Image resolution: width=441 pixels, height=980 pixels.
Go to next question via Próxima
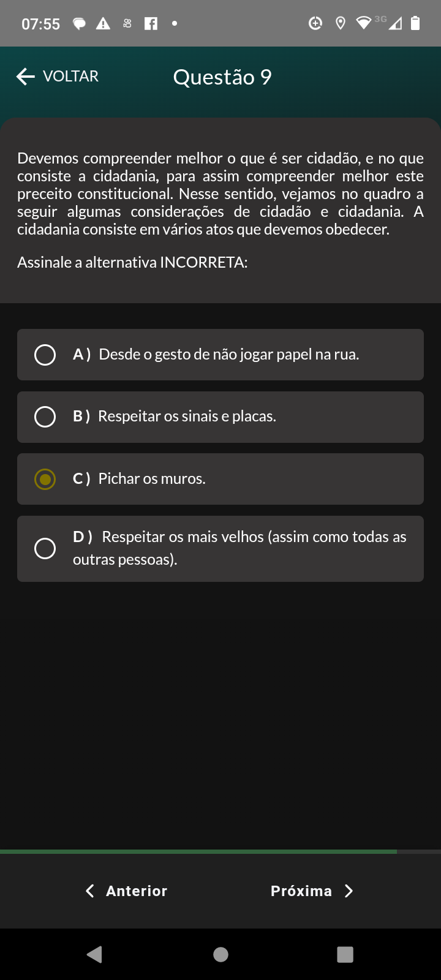[x=301, y=891]
